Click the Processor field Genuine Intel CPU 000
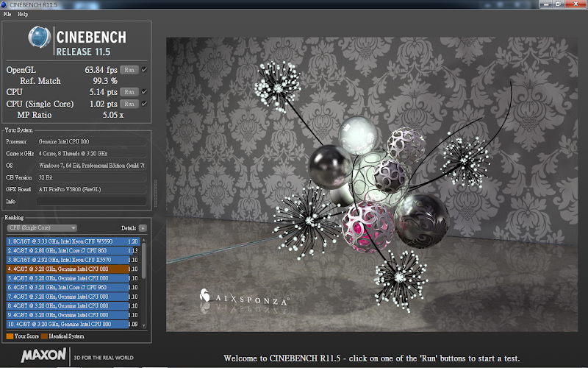Viewport: 588px width, 368px height. [x=91, y=141]
